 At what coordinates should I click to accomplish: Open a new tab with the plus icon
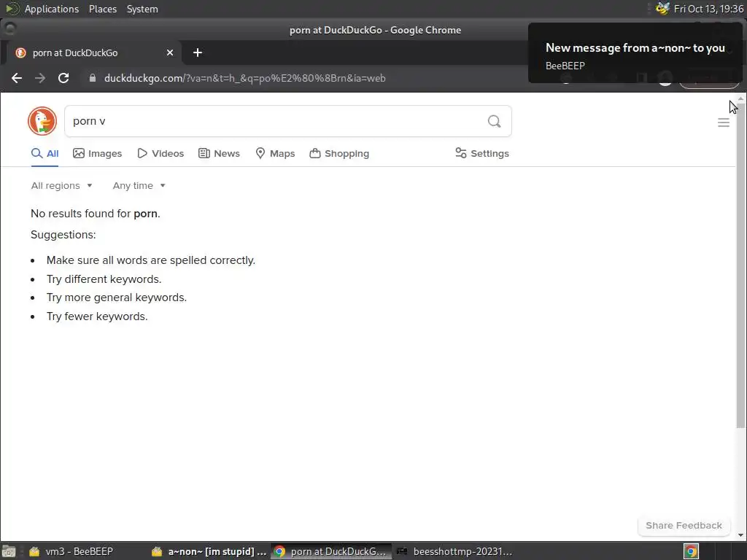click(197, 52)
